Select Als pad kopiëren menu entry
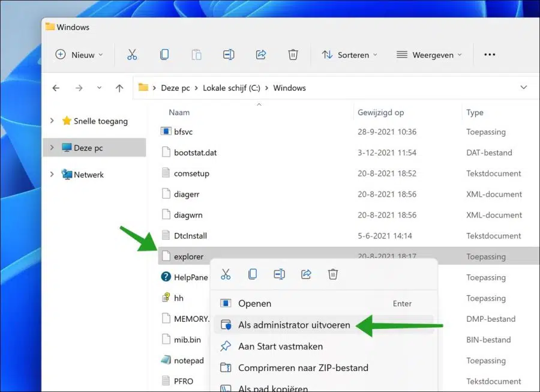540x392 pixels. point(323,387)
